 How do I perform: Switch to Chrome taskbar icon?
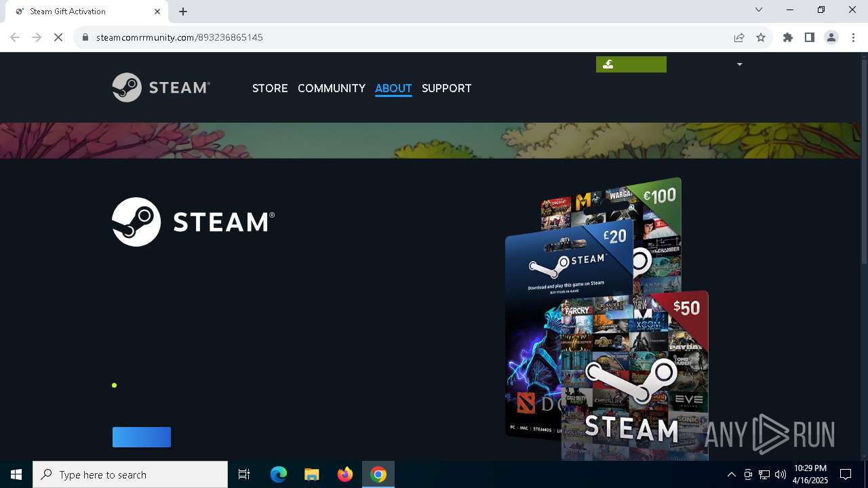378,474
